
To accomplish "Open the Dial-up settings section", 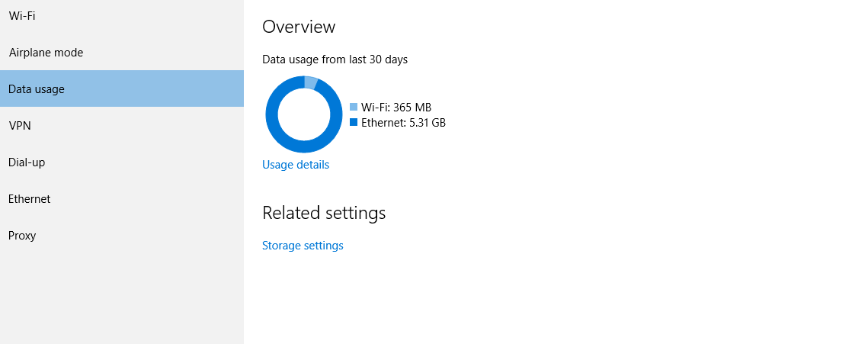I will pos(122,162).
